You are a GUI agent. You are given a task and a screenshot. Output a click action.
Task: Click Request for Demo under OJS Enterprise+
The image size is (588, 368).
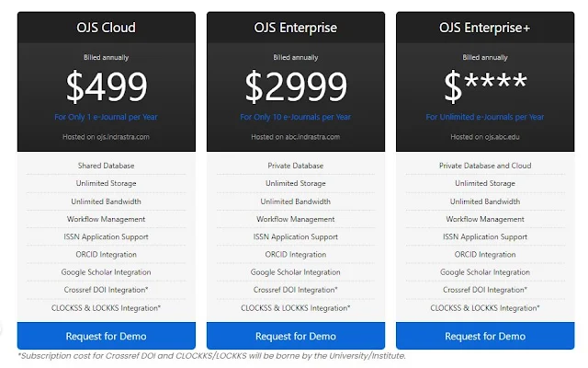click(x=485, y=336)
